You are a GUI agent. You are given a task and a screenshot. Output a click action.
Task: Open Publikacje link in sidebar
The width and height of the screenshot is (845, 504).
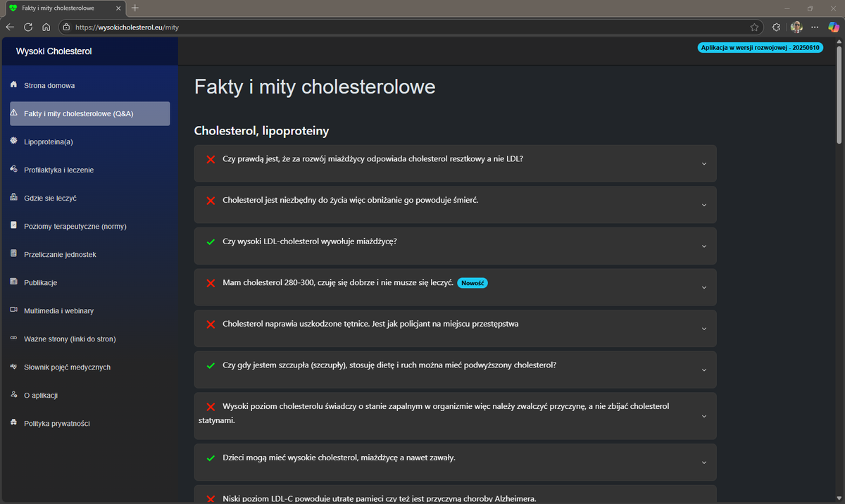tap(89, 282)
